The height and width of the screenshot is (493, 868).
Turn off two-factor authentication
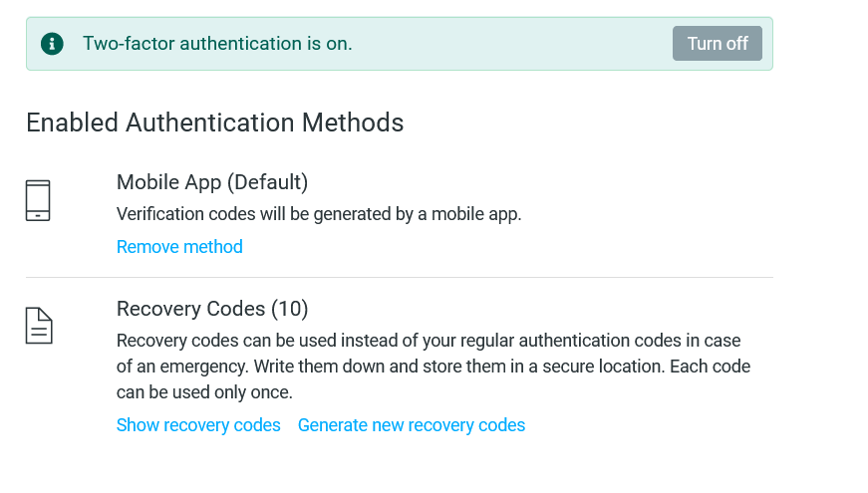[718, 44]
